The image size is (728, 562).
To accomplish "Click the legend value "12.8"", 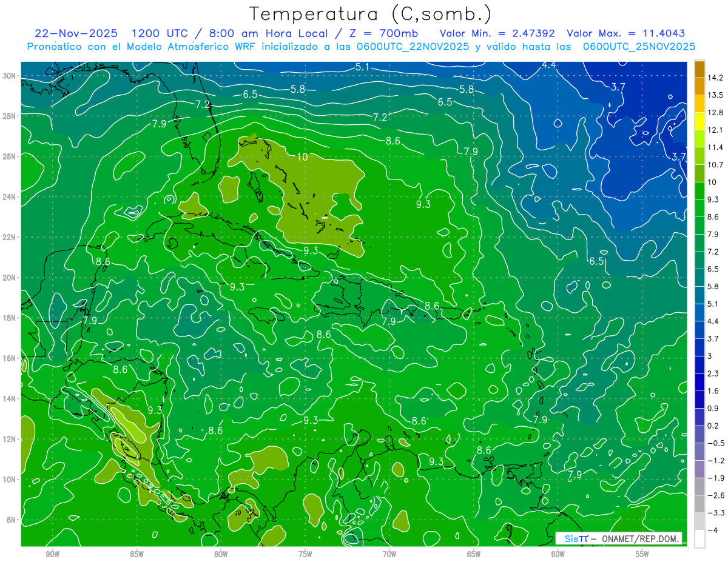I will (x=715, y=112).
